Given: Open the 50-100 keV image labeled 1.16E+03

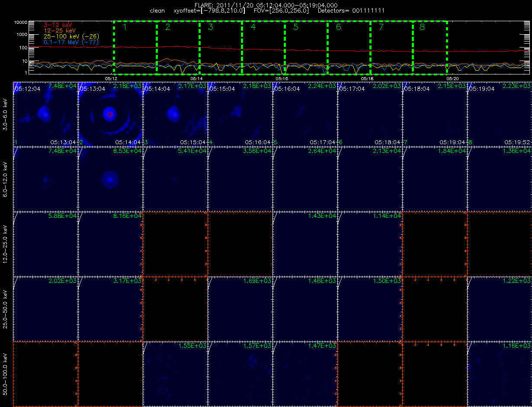Looking at the screenshot, I should tap(500, 373).
